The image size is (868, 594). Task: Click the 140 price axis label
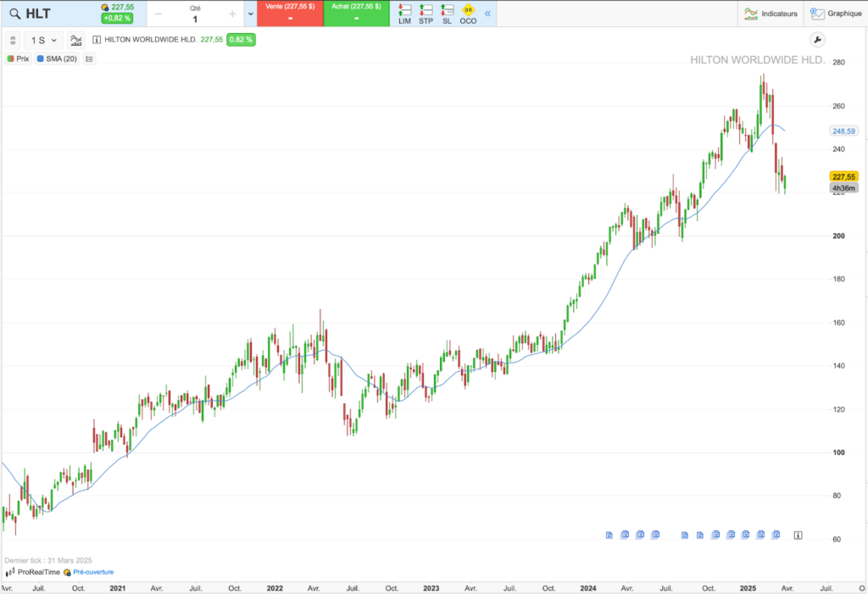coord(838,366)
